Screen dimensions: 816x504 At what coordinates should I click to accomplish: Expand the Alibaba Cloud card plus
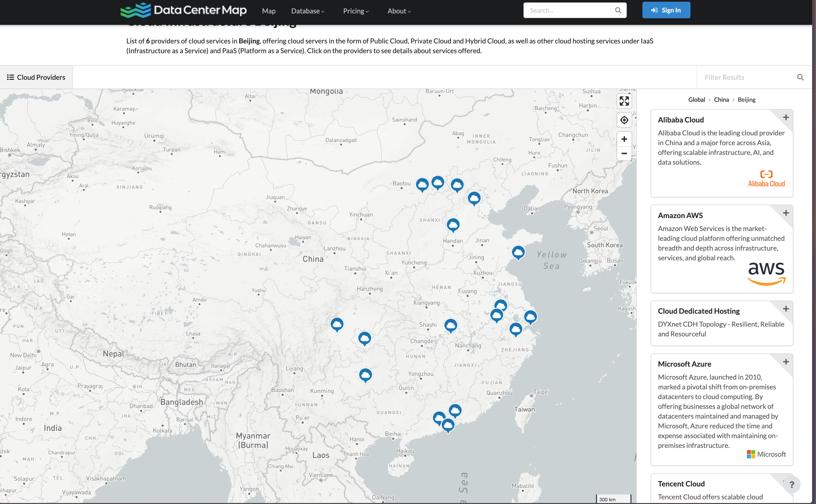pyautogui.click(x=786, y=117)
